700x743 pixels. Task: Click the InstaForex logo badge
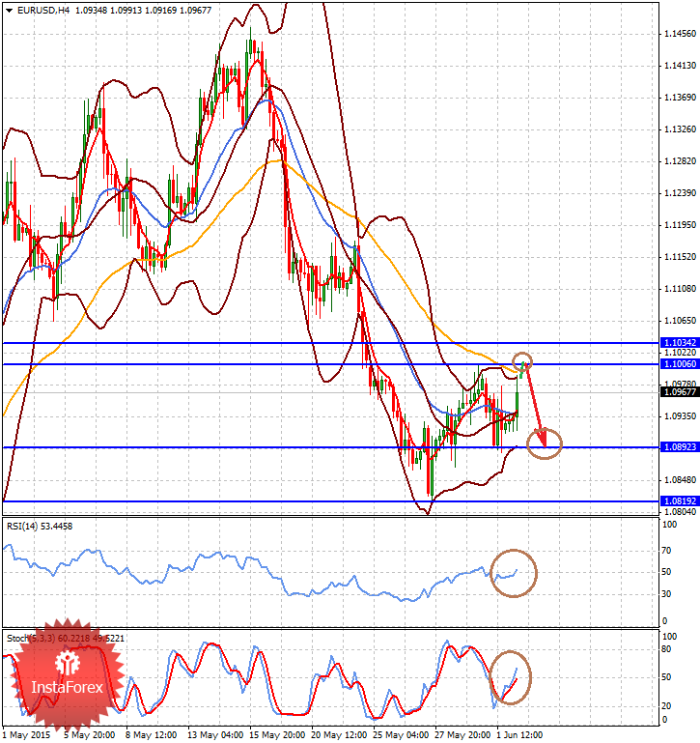(68, 673)
